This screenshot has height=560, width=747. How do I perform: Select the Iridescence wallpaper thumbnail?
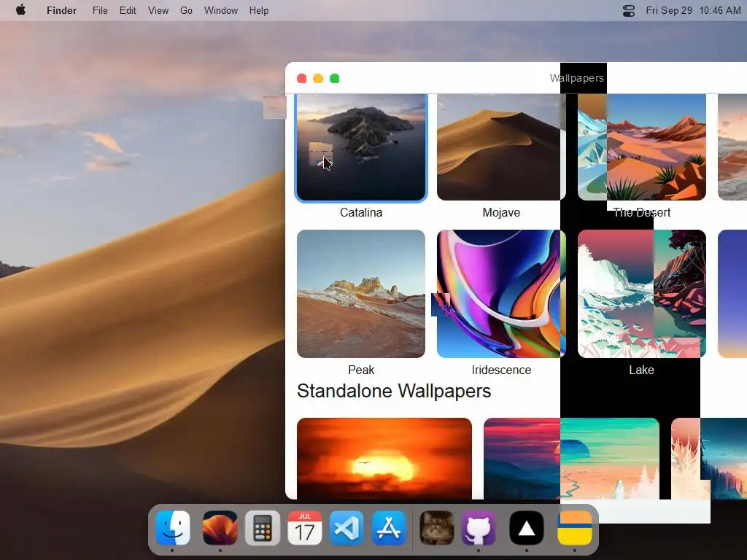[x=501, y=294]
